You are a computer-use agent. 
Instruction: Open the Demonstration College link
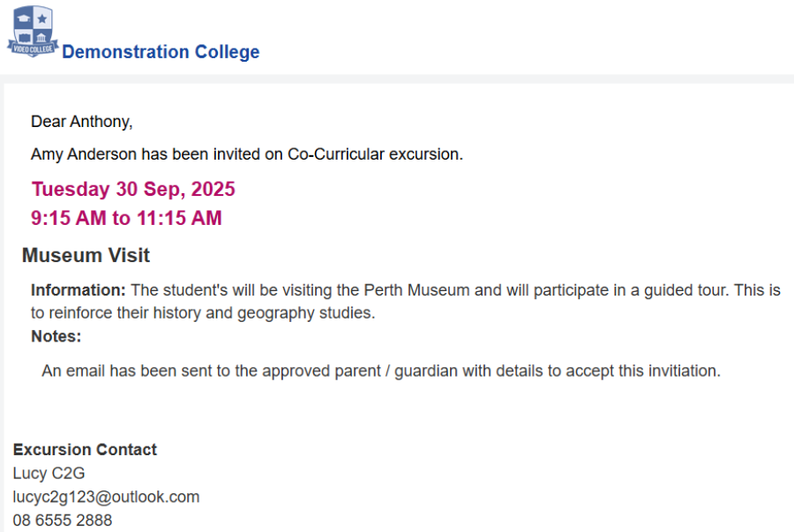click(x=161, y=52)
